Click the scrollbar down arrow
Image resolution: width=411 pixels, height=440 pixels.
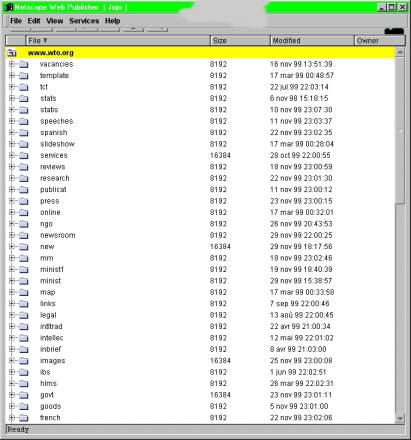pos(400,418)
